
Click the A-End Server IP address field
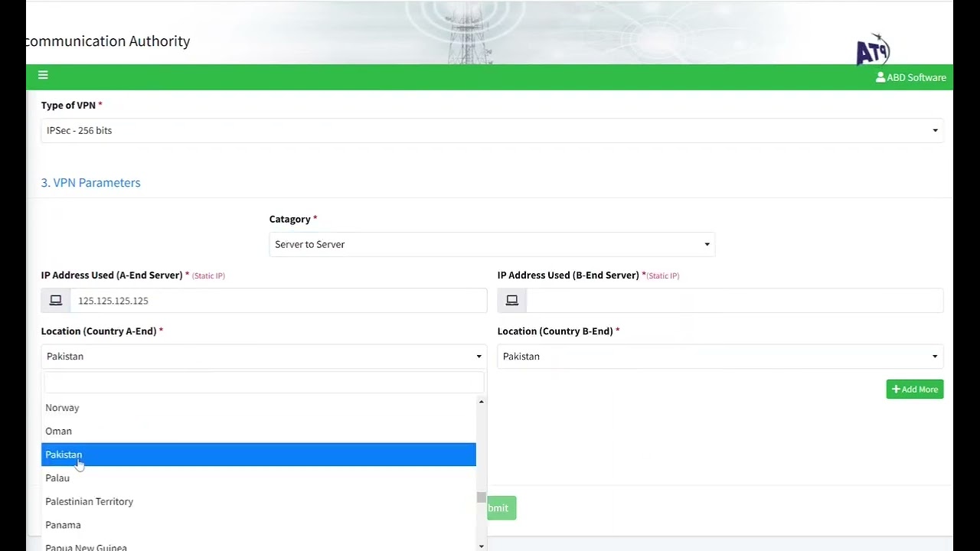coord(279,301)
